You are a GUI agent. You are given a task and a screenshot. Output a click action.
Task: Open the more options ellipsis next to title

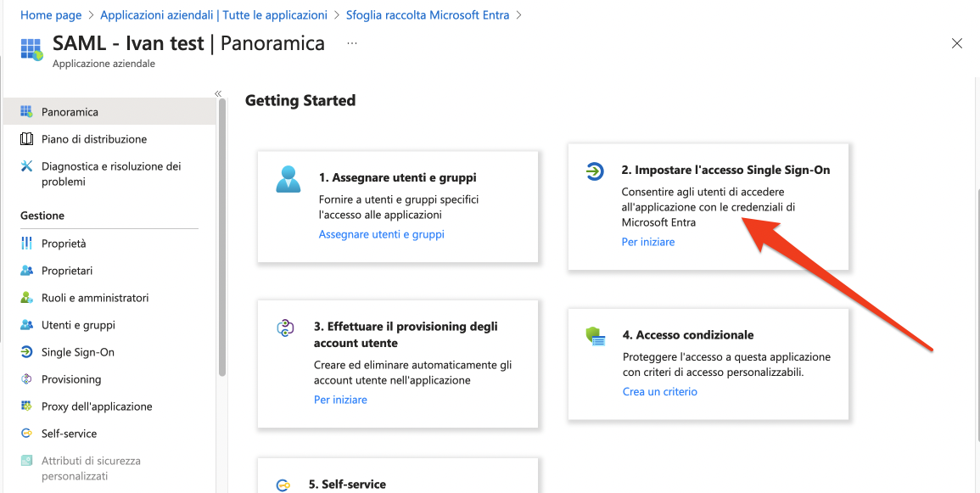(x=352, y=43)
